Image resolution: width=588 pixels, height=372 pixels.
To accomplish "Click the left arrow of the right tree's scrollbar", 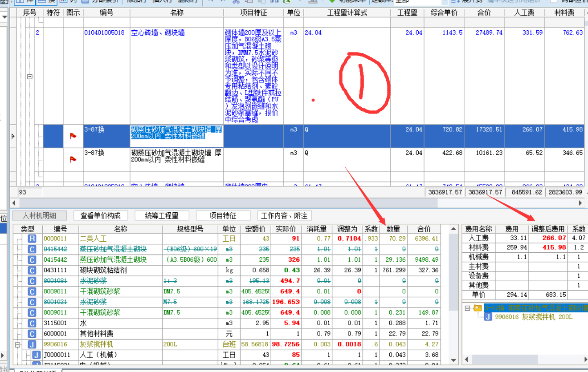I will [x=466, y=359].
